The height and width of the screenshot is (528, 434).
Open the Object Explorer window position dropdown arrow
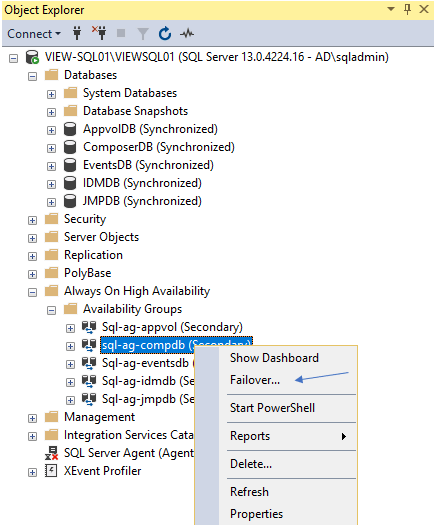391,9
